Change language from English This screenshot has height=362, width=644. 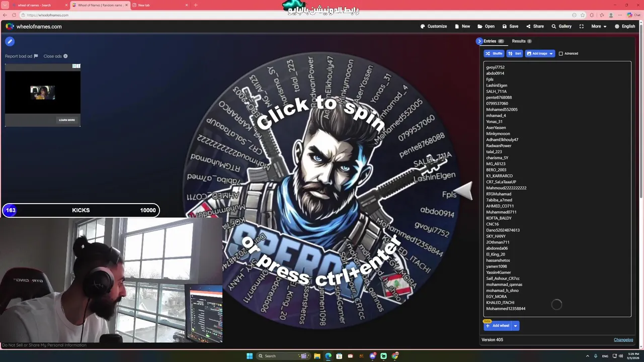coord(625,26)
